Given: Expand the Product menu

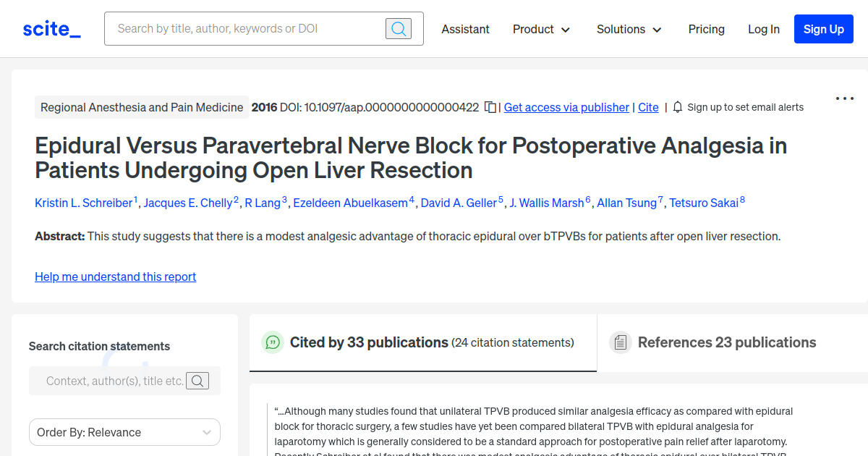Looking at the screenshot, I should point(541,29).
